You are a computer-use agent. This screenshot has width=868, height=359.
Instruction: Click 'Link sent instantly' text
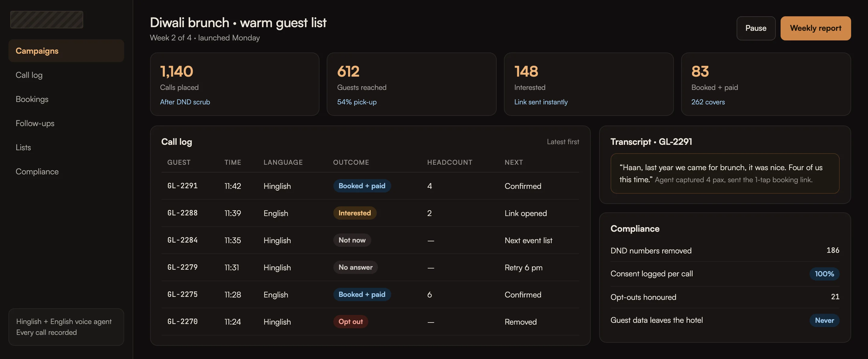pyautogui.click(x=541, y=102)
